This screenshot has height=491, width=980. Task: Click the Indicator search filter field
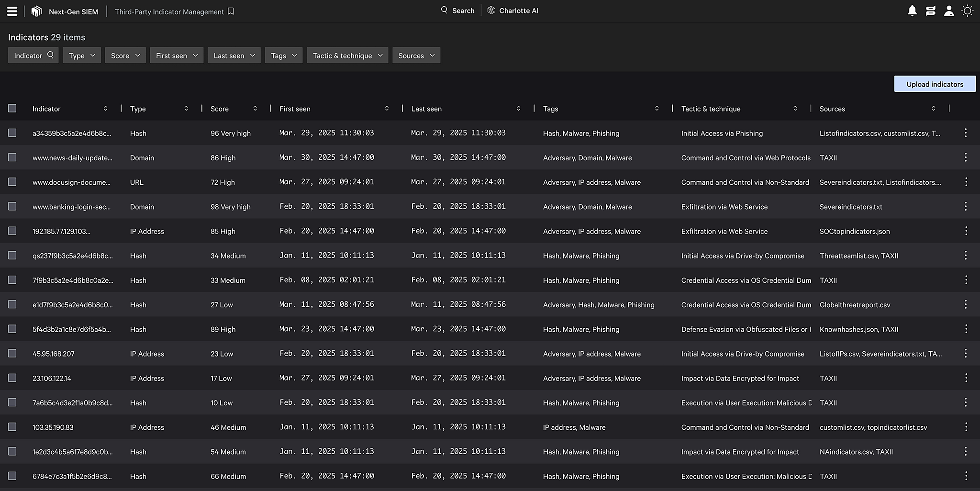point(33,56)
